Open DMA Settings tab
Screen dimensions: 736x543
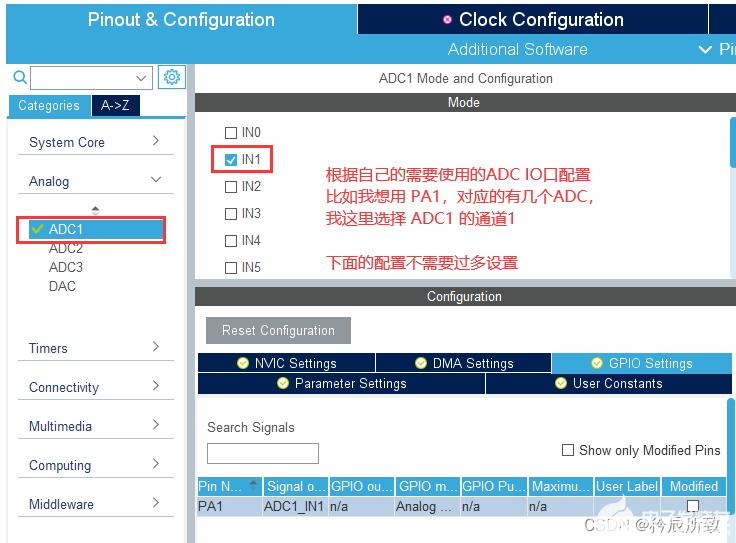click(463, 363)
